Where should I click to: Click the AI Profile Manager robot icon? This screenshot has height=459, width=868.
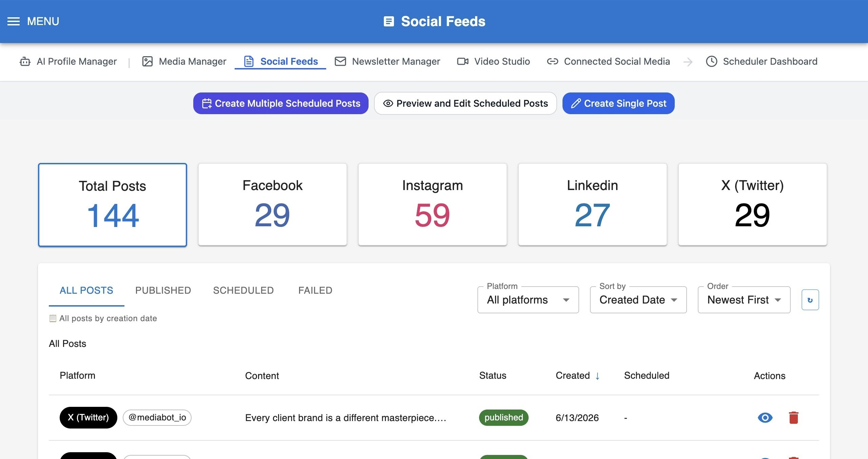tap(25, 61)
